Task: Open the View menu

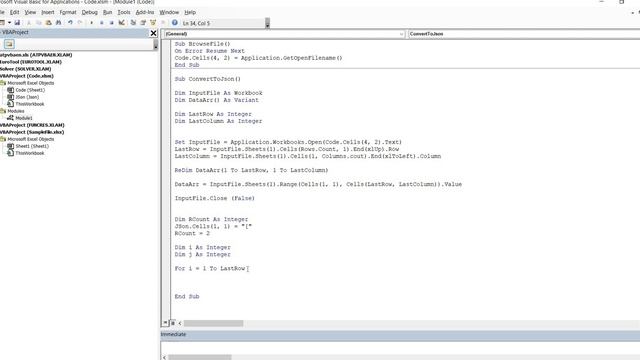Action: tap(30, 12)
